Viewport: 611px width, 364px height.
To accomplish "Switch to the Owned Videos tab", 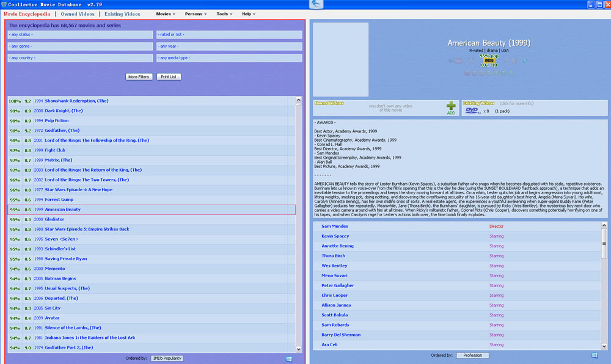I will click(x=78, y=13).
